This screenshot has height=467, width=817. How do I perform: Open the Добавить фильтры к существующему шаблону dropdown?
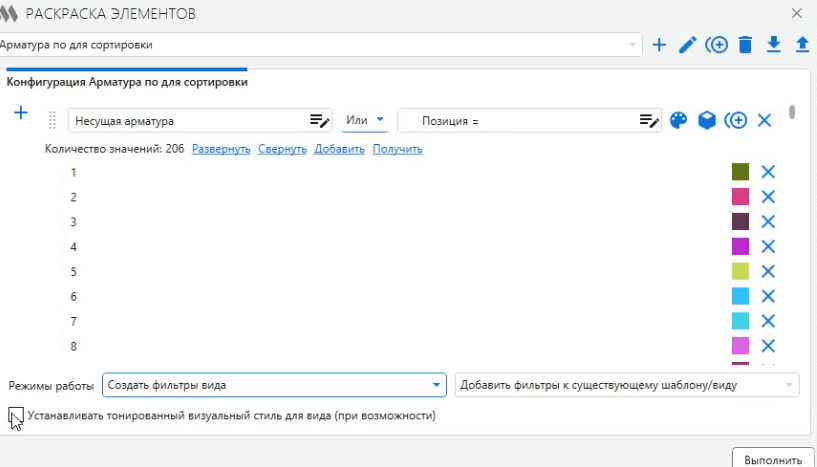[x=627, y=385]
